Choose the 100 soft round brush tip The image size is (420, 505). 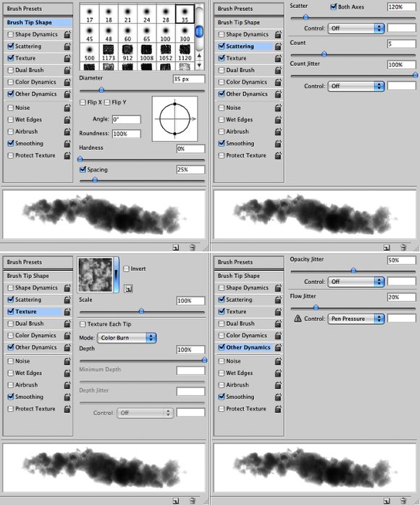coord(165,33)
